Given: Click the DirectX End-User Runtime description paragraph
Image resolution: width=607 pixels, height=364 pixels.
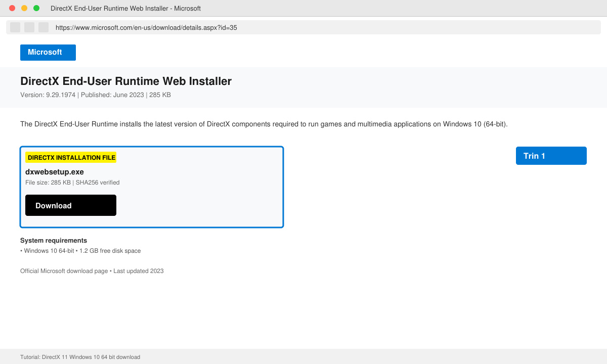Looking at the screenshot, I should coord(264,124).
